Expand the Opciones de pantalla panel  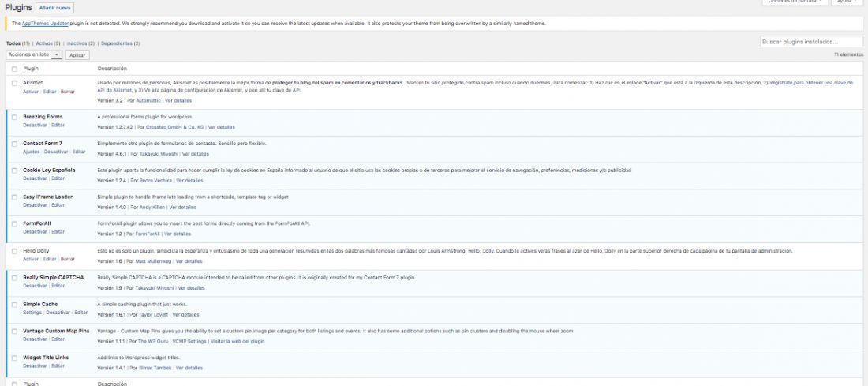click(795, 2)
